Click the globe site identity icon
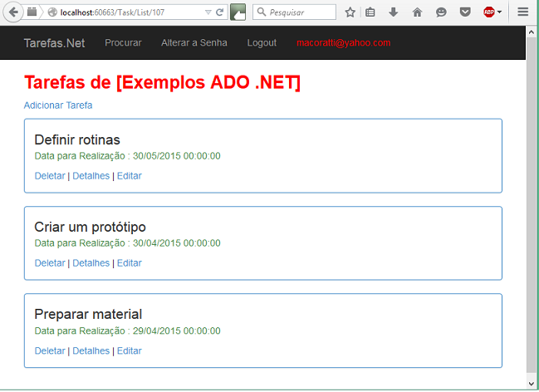This screenshot has height=392, width=539. [52, 12]
